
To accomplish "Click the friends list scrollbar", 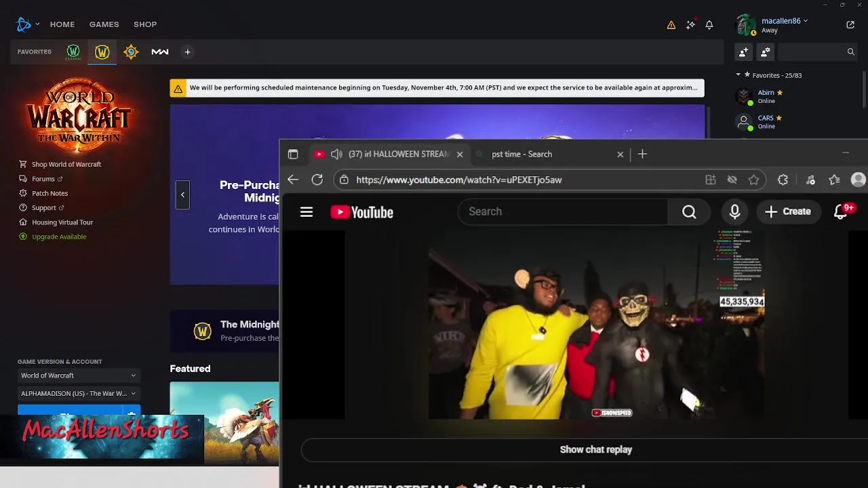I will click(x=864, y=89).
